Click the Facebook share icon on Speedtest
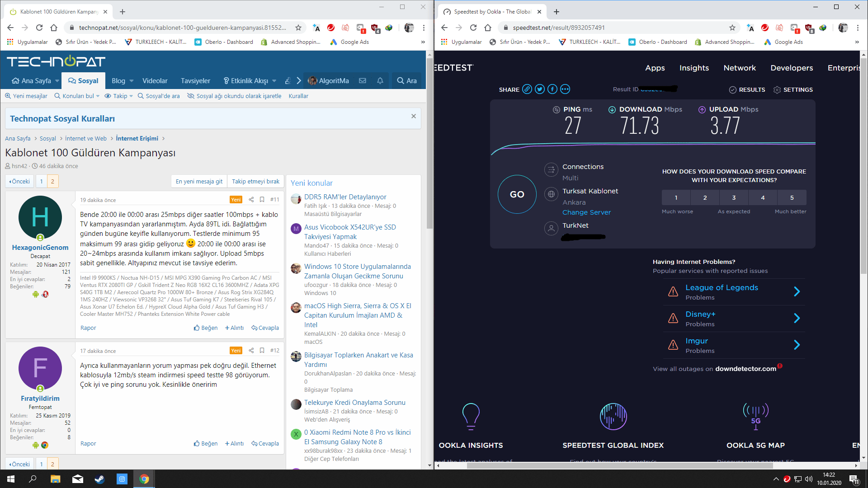 click(552, 89)
